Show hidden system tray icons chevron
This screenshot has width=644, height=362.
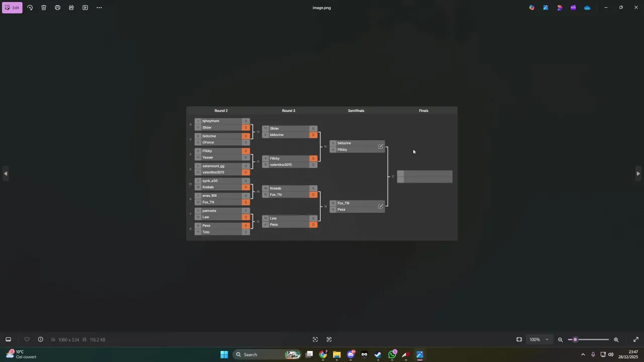[583, 354]
